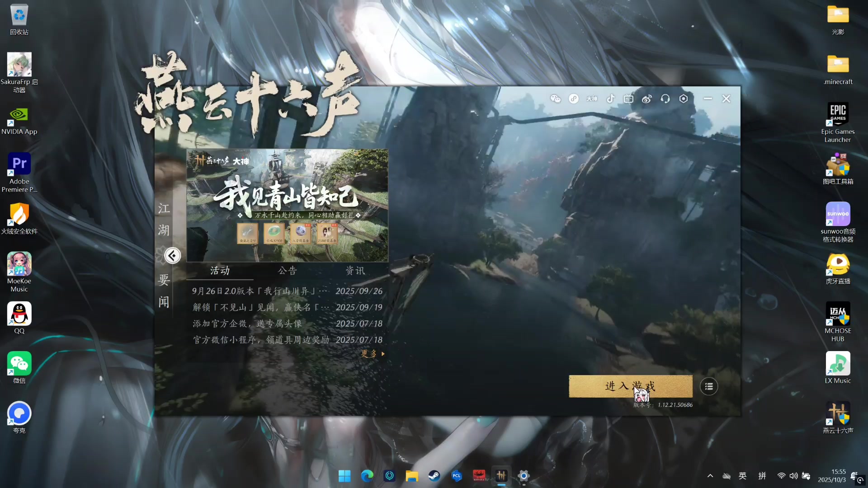Open launcher settings hexagon icon
The image size is (868, 488).
pyautogui.click(x=684, y=99)
